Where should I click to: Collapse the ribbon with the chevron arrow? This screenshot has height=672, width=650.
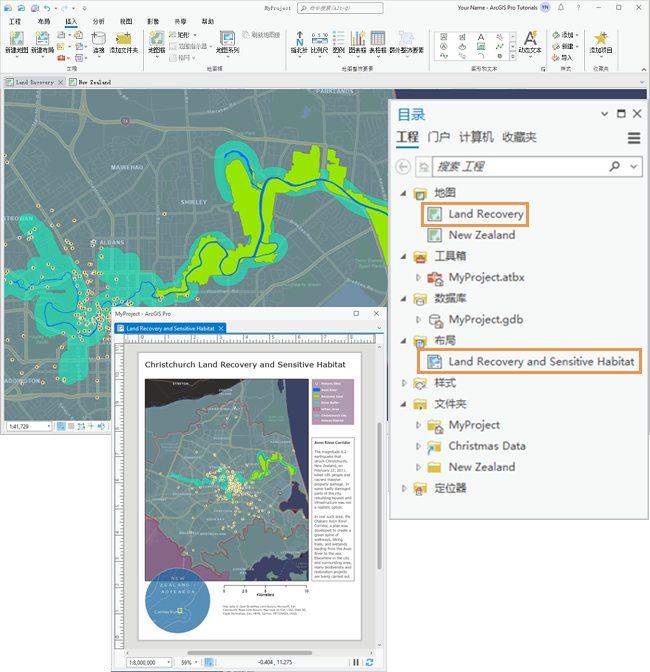point(644,69)
